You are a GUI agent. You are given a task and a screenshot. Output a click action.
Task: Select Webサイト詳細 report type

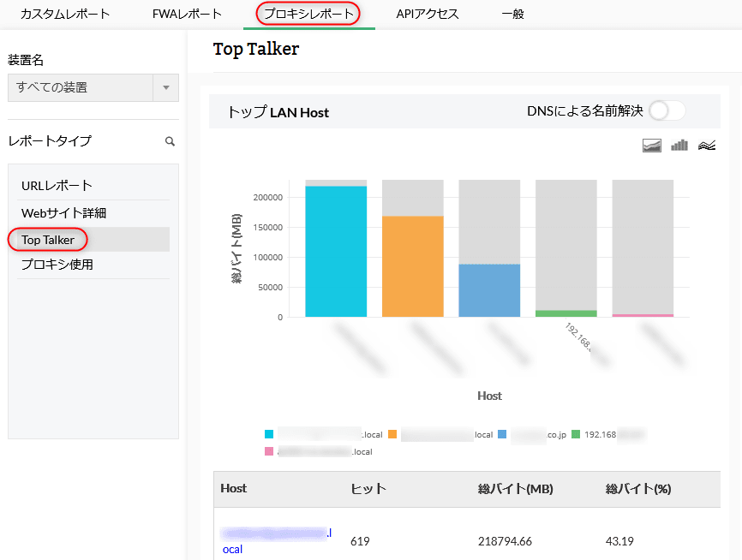point(64,212)
